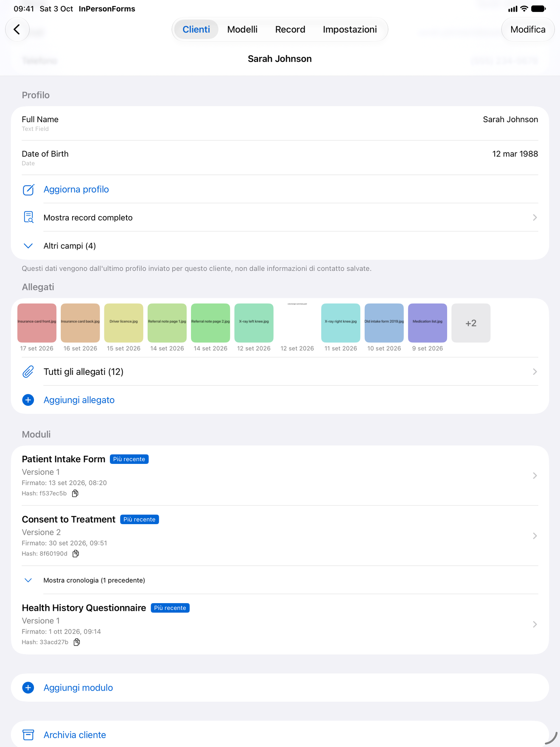Check the battery icon in status bar
560x747 pixels.
point(538,8)
